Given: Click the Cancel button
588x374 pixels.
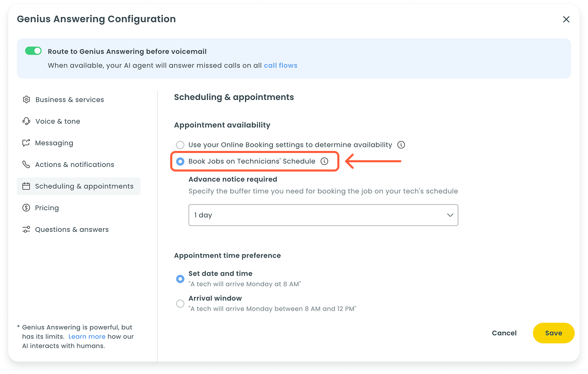Looking at the screenshot, I should pyautogui.click(x=504, y=333).
